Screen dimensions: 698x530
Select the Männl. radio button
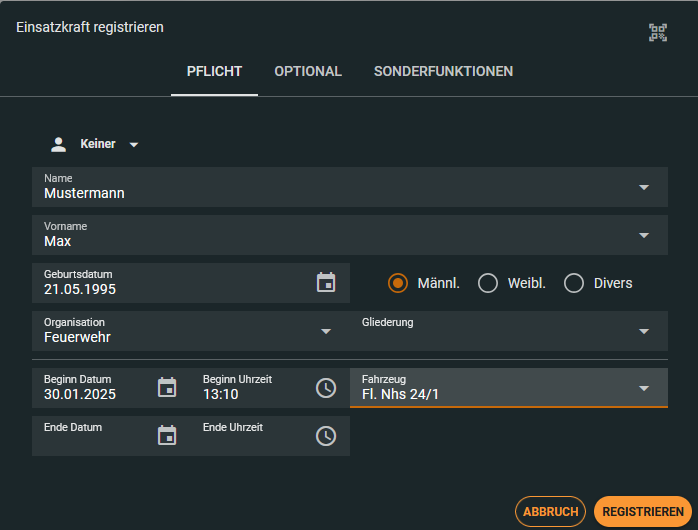398,283
